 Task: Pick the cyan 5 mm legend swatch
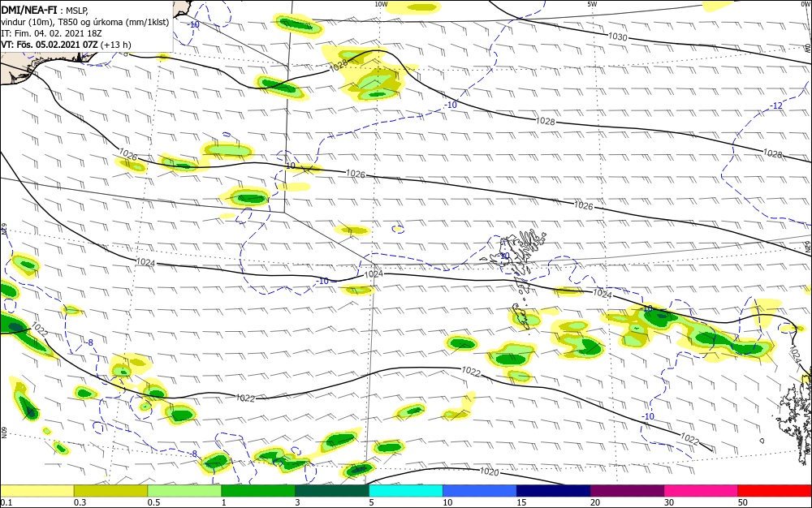(x=406, y=491)
